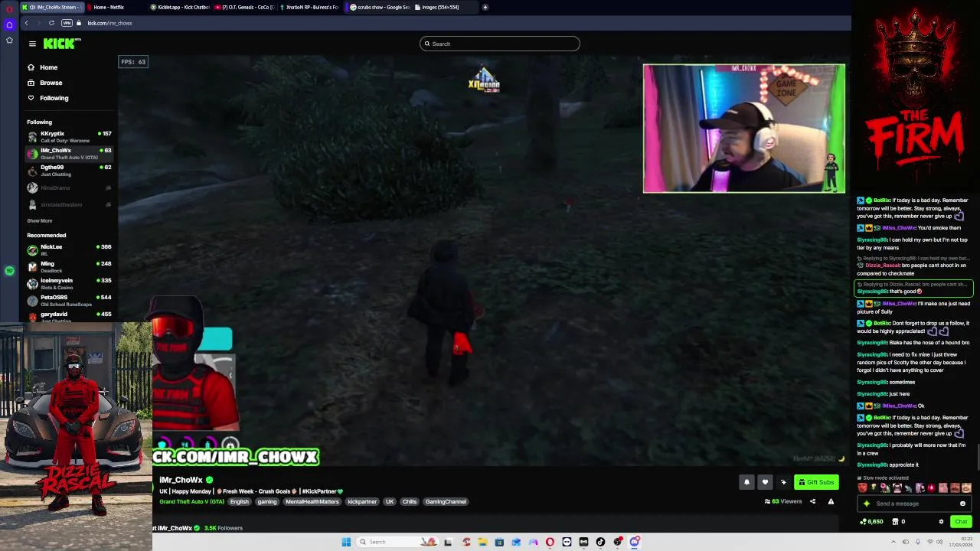Open PetaOSRS recommended channel

pos(70,301)
